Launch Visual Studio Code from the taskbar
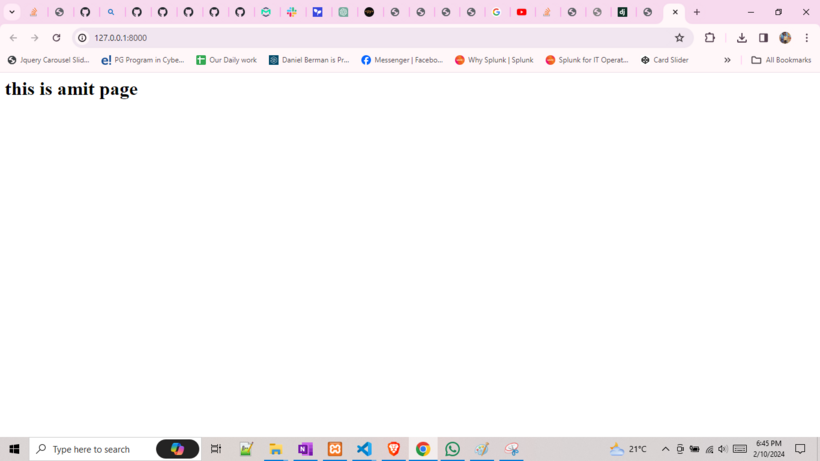This screenshot has width=820, height=461. tap(364, 449)
